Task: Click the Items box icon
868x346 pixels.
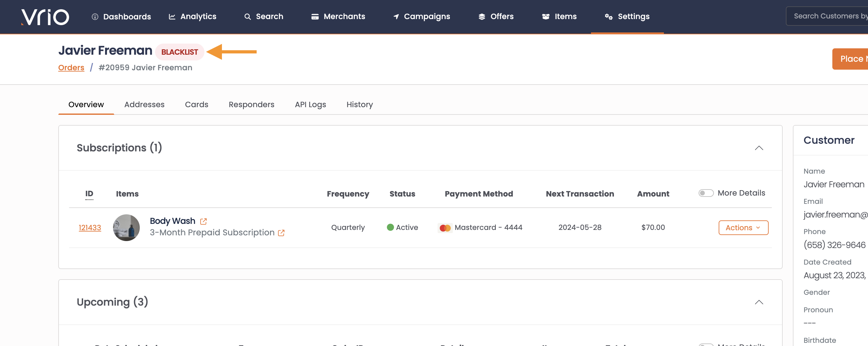Action: 545,17
